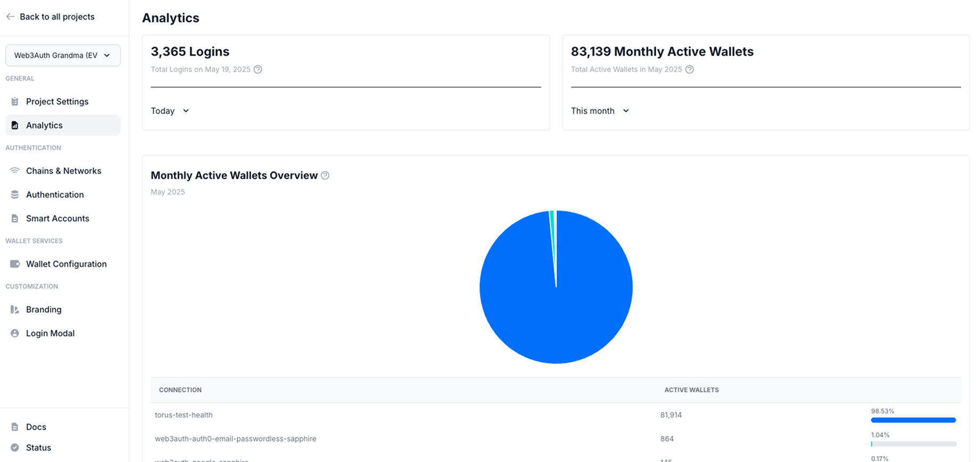Select Analytics in the sidebar

click(45, 125)
